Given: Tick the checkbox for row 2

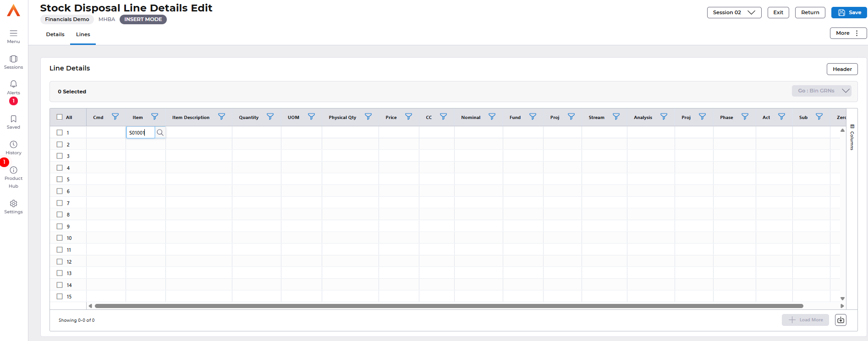Looking at the screenshot, I should [x=60, y=144].
